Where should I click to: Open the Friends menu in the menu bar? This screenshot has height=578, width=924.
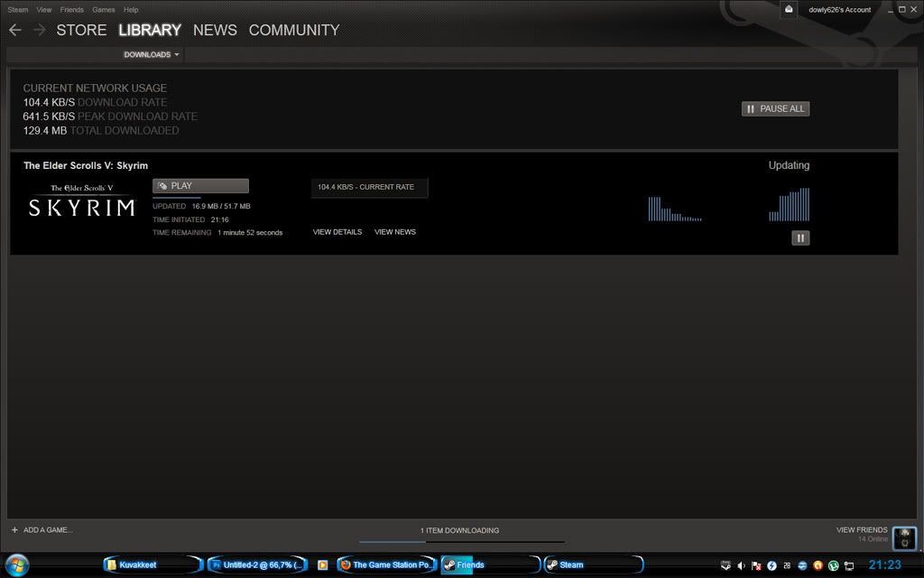pyautogui.click(x=72, y=9)
